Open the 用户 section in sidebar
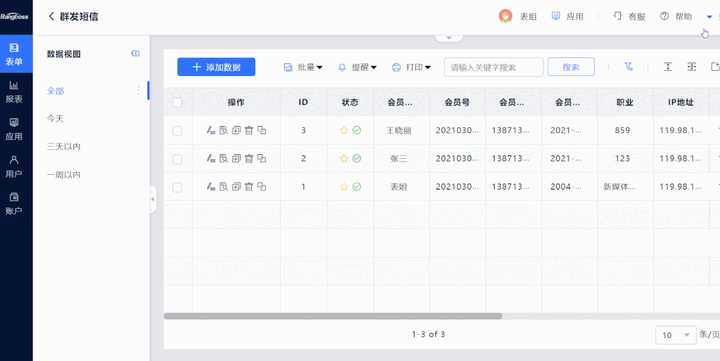720x361 pixels. [14, 166]
